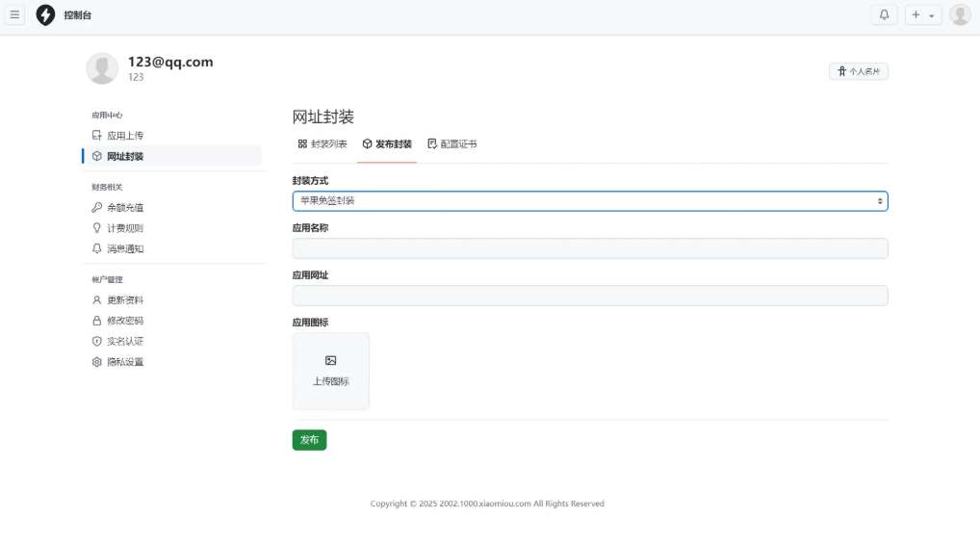Click the profile picture beside 123@qq.com
The image size is (980, 544).
[102, 68]
